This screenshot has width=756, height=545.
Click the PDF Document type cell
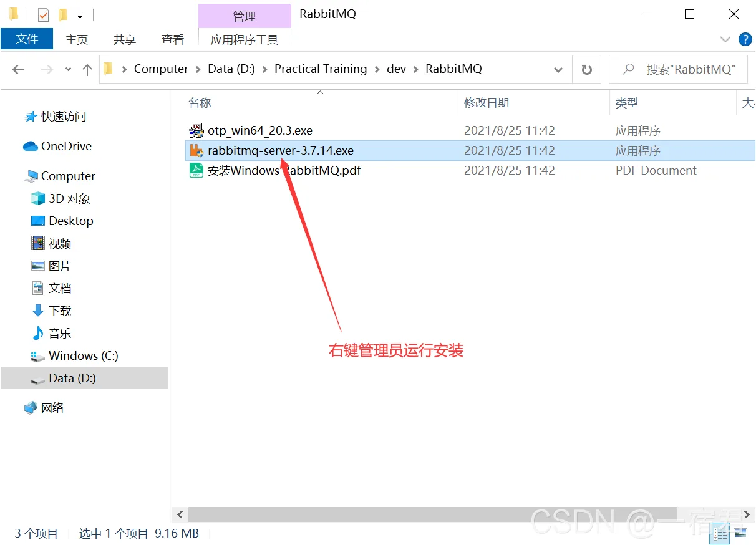tap(656, 170)
